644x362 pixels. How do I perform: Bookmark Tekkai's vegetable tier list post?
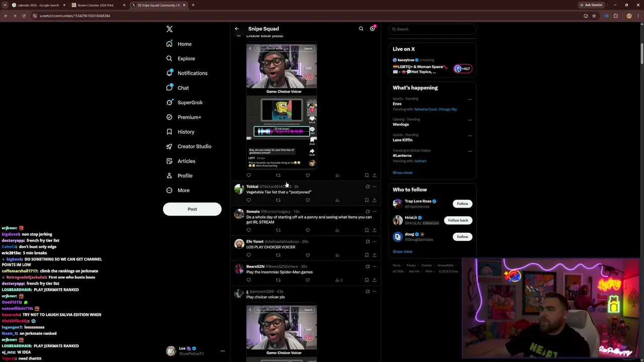(x=367, y=200)
